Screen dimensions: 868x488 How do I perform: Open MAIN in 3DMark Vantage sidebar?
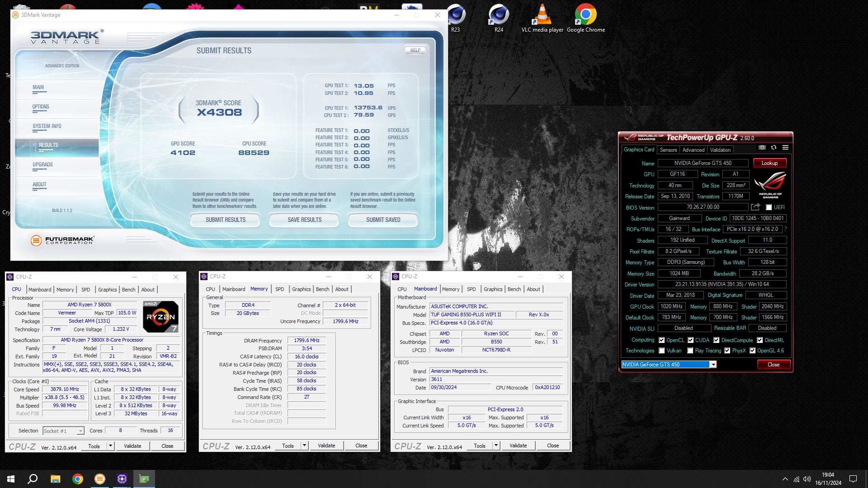(x=57, y=89)
